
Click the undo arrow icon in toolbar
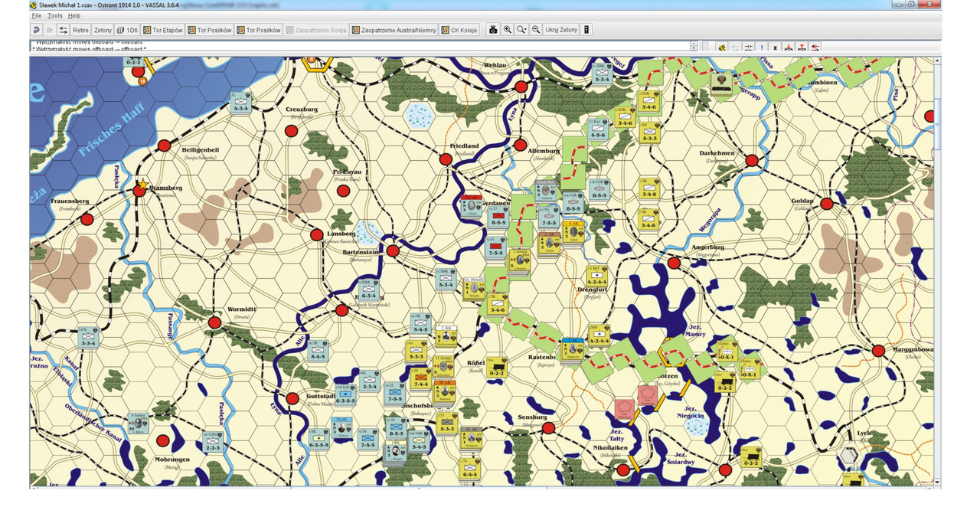point(36,30)
